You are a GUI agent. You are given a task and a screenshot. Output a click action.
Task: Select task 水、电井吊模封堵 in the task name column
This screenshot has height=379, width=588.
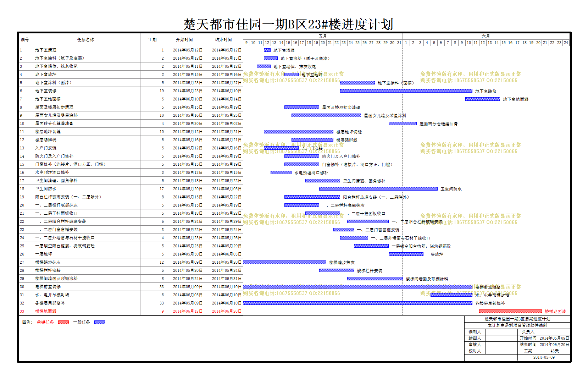coord(52,295)
